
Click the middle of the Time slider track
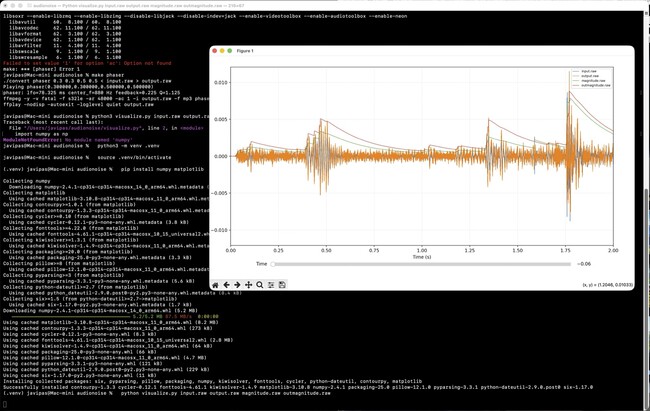(x=422, y=264)
